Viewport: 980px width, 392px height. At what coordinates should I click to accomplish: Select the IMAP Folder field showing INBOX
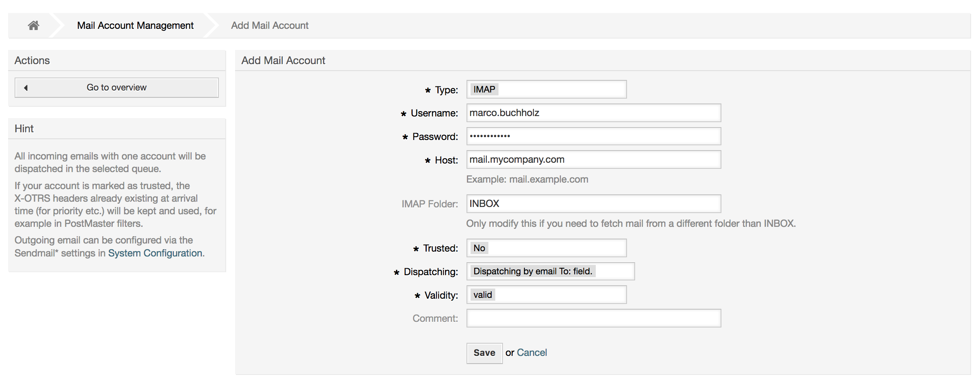click(593, 204)
